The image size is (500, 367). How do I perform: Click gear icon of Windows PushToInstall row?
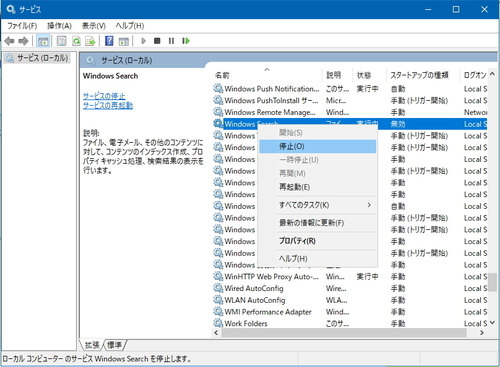click(218, 100)
